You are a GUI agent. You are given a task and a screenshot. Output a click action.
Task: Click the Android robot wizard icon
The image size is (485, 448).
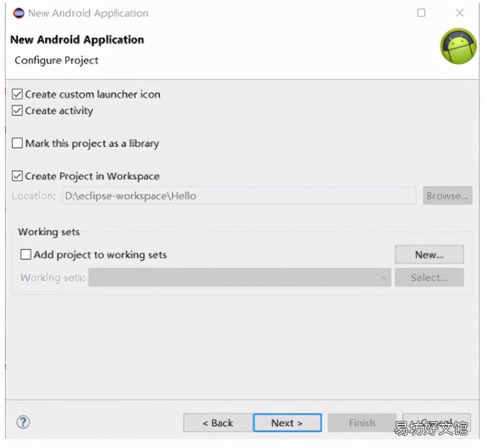click(458, 47)
